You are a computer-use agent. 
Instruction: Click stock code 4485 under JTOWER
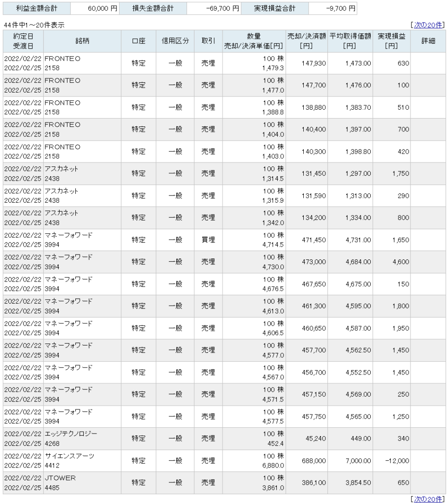tap(52, 488)
